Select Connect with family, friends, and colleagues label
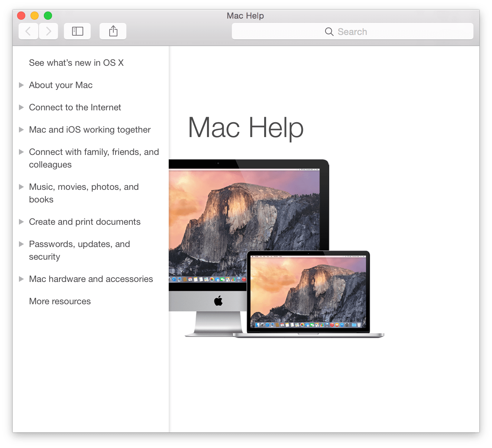Viewport: 492px width, 448px height. coord(94,158)
